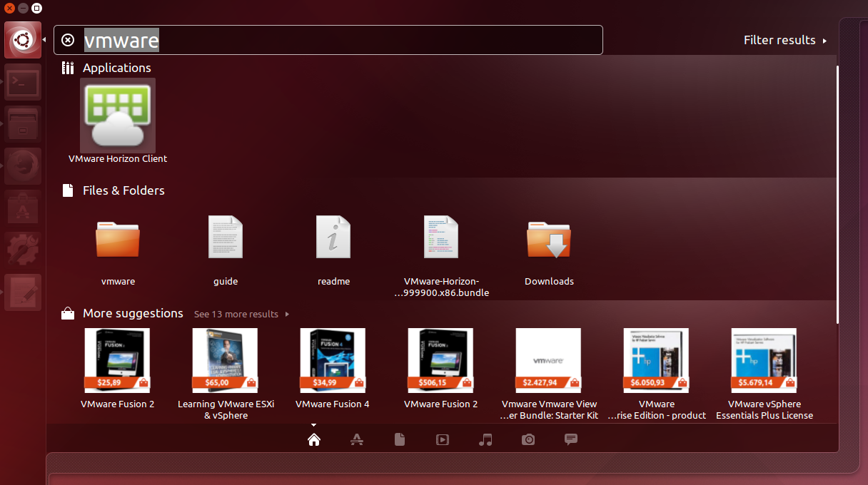
Task: Open Terminal from the launcher
Action: pyautogui.click(x=23, y=83)
